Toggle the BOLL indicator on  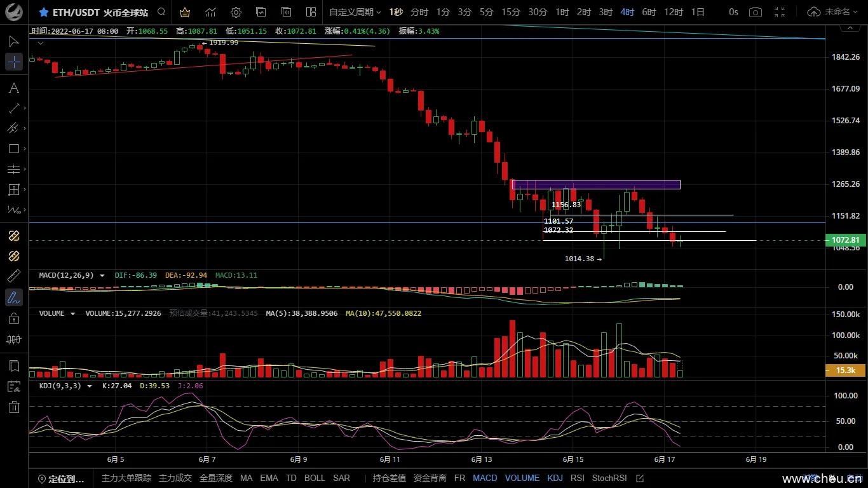pyautogui.click(x=315, y=478)
